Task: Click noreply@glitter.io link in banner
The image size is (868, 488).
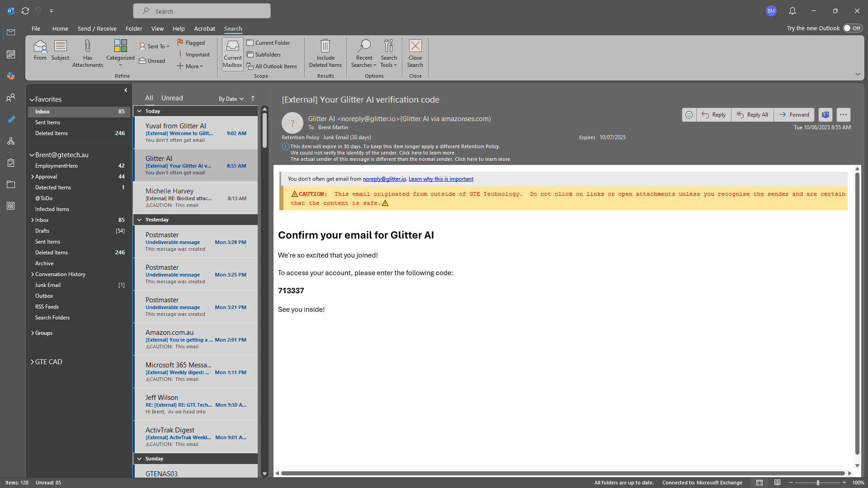Action: pyautogui.click(x=384, y=179)
